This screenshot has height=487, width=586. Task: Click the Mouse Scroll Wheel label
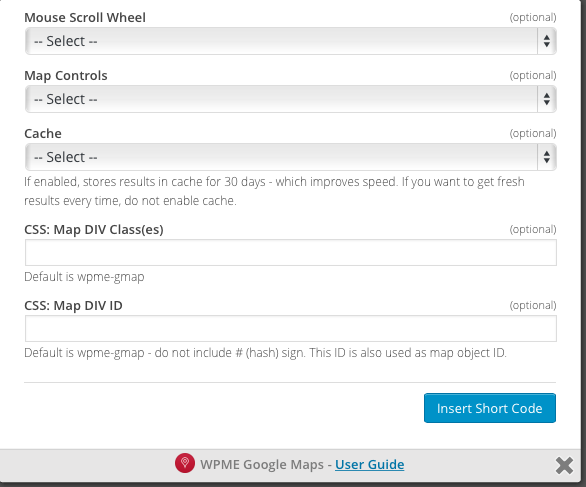[85, 18]
